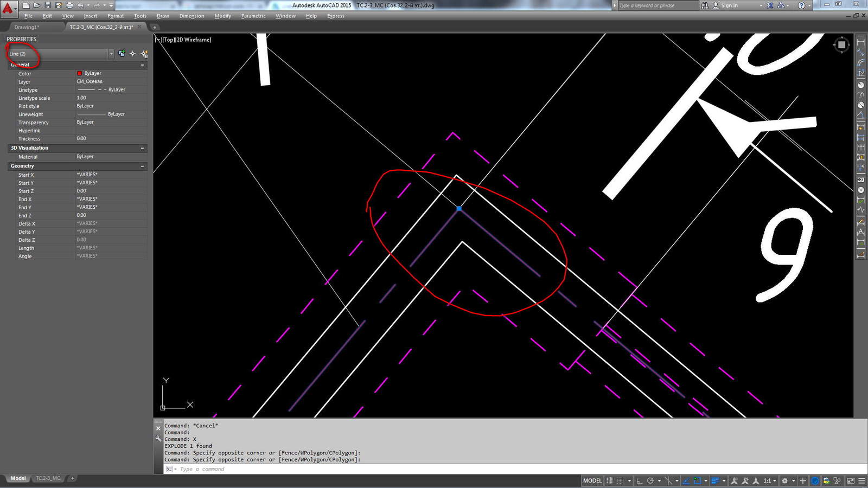868x488 pixels.
Task: Click the Save As icon in quick access
Action: pyautogui.click(x=58, y=5)
